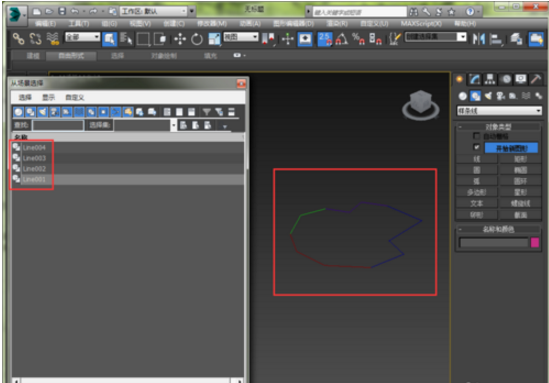The height and width of the screenshot is (383, 549).
Task: Open the 显示 menu in selection dialog
Action: pos(48,97)
